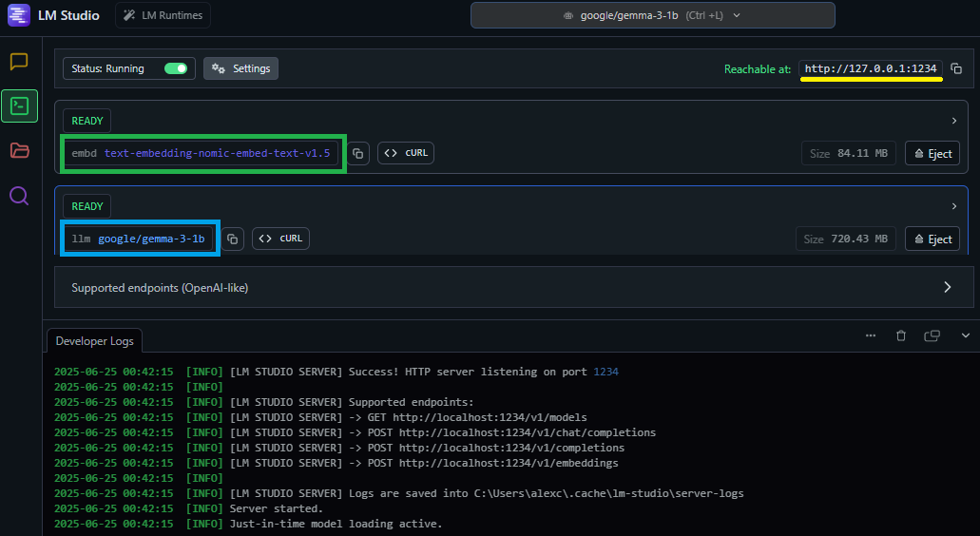Screen dimensions: 980x536
Task: Click the /v1/chat/completions log line
Action: 355,432
